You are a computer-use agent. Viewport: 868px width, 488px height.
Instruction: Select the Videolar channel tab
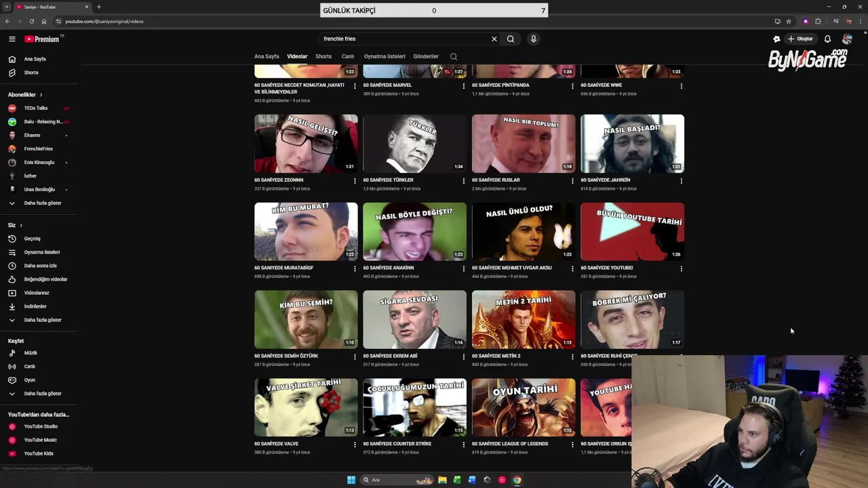point(297,56)
